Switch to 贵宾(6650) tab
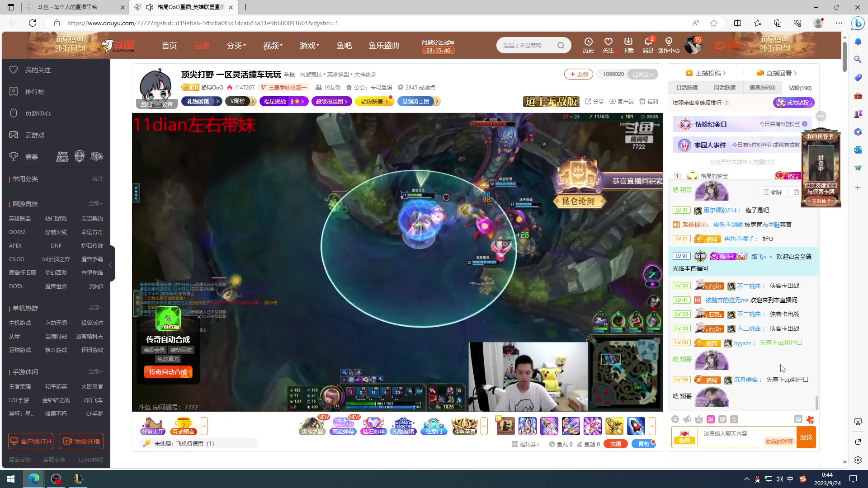The width and height of the screenshot is (868, 488). coord(762,88)
